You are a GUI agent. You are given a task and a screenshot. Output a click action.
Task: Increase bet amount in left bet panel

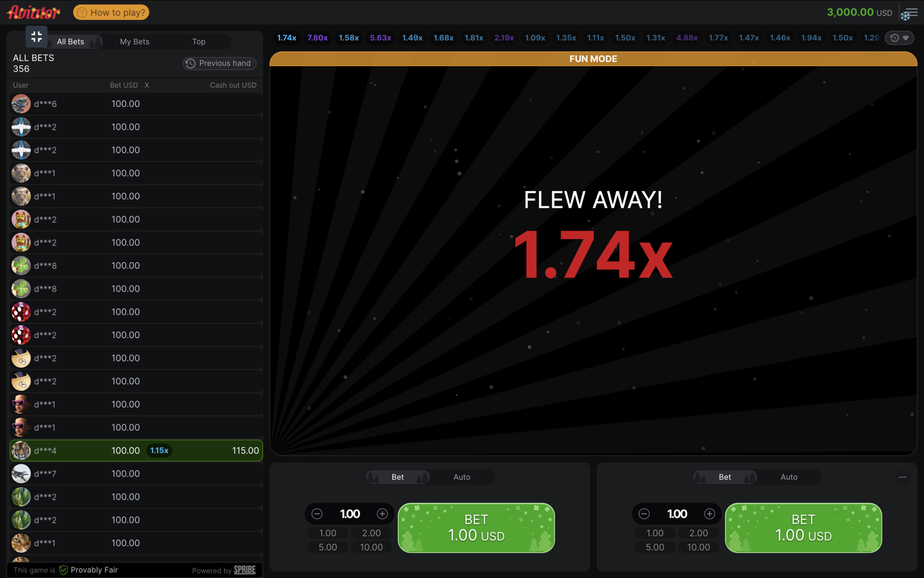(382, 514)
